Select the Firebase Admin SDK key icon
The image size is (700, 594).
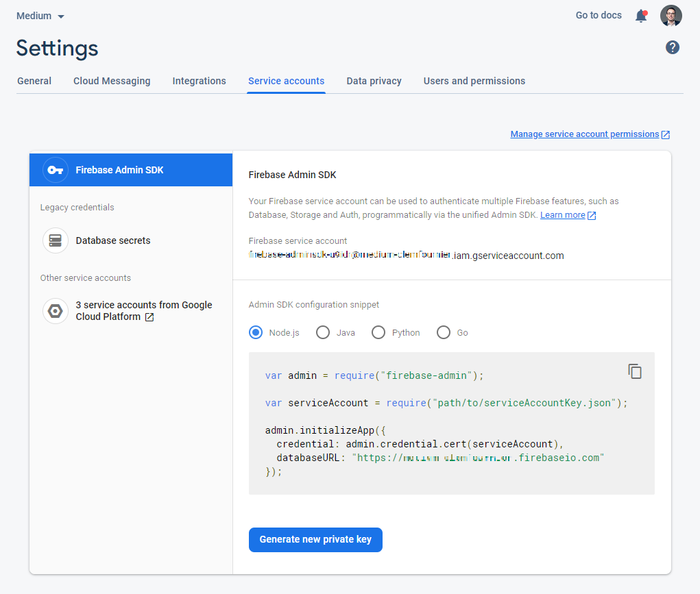(55, 170)
